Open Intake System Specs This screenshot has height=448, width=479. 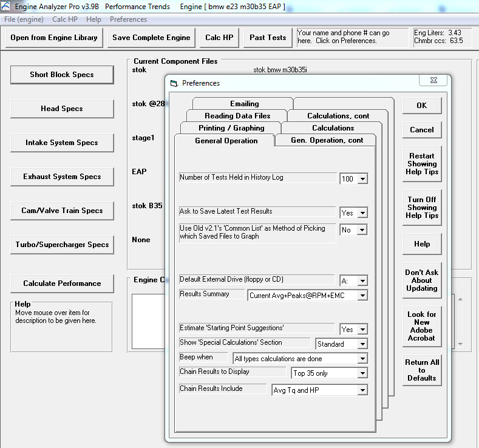click(62, 143)
